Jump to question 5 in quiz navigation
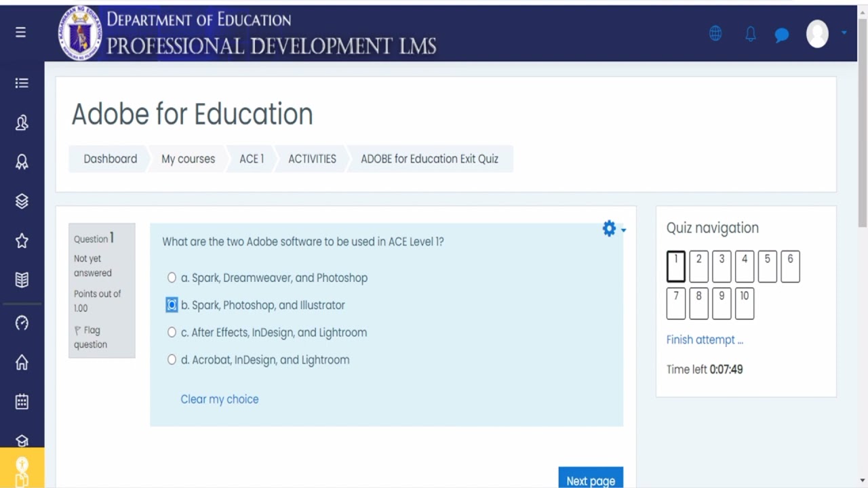The image size is (868, 488). [x=767, y=266]
